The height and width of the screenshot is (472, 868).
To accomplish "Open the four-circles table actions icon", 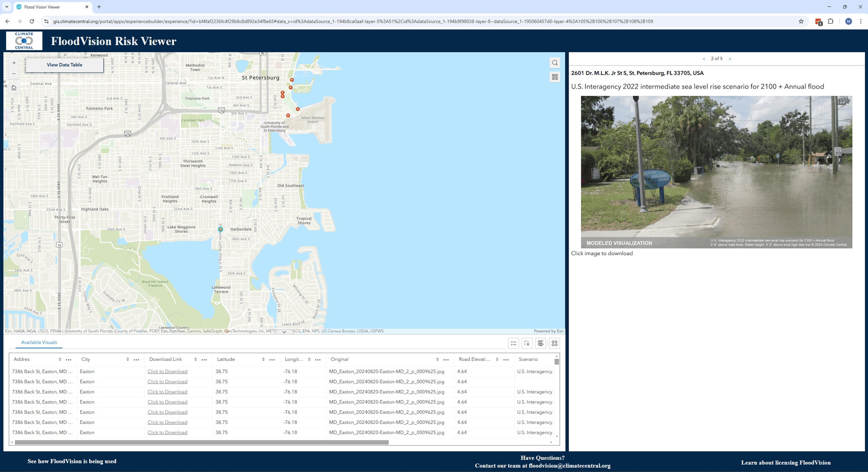I will [x=554, y=343].
